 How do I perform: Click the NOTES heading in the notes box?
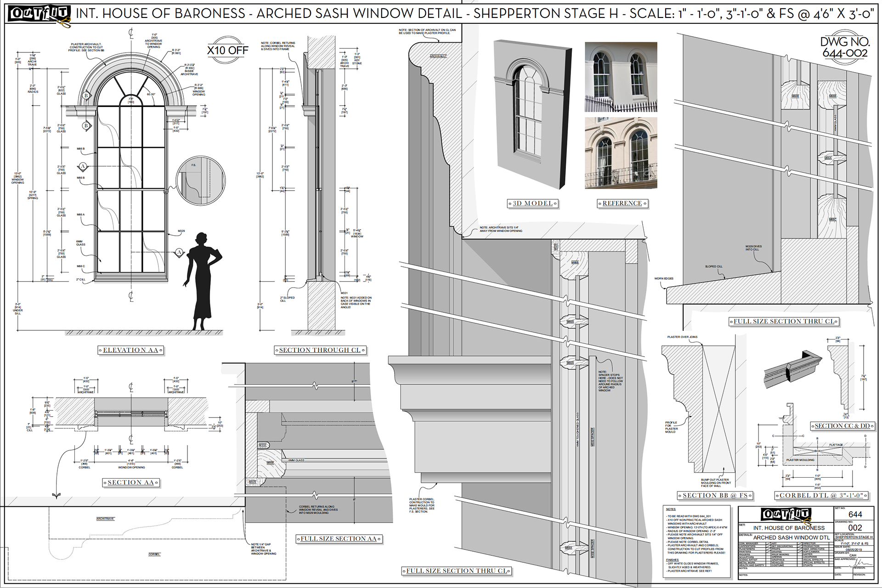[x=671, y=509]
